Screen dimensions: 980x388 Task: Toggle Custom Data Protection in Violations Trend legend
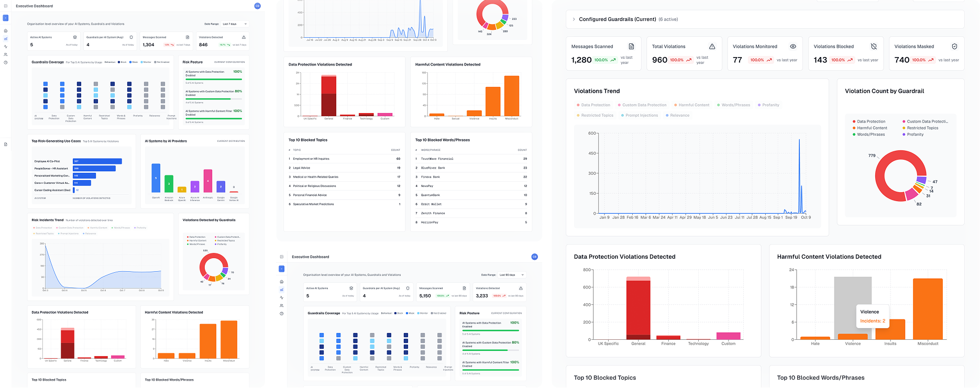pos(642,105)
